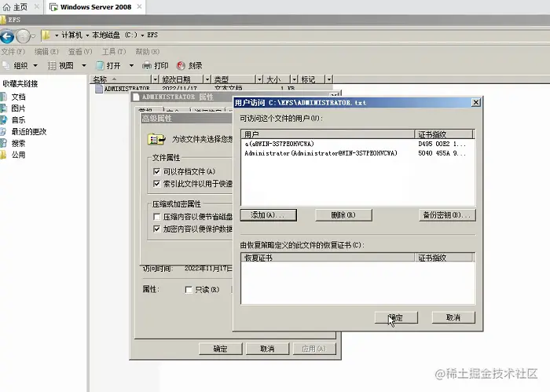This screenshot has height=392, width=550.
Task: Close the 用户访问 dialog window
Action: (x=475, y=102)
